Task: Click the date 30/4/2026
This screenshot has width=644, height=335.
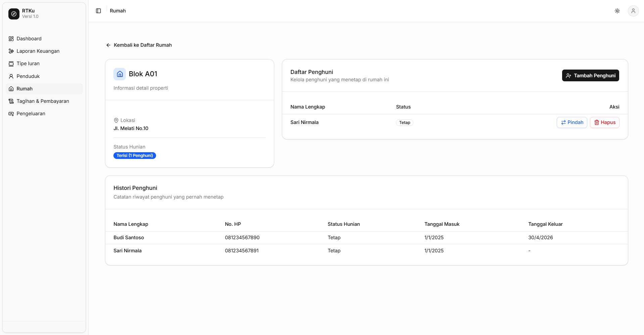Action: pos(540,238)
